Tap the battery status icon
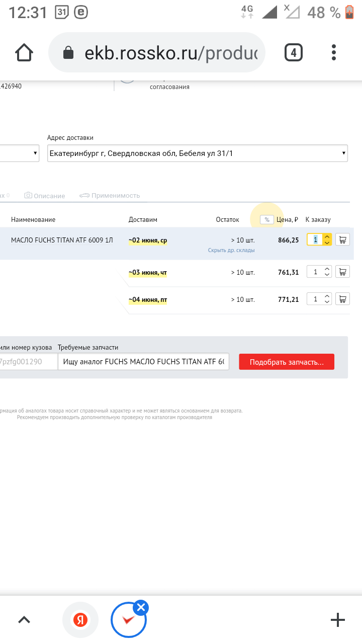This screenshot has height=644, width=362. point(350,12)
